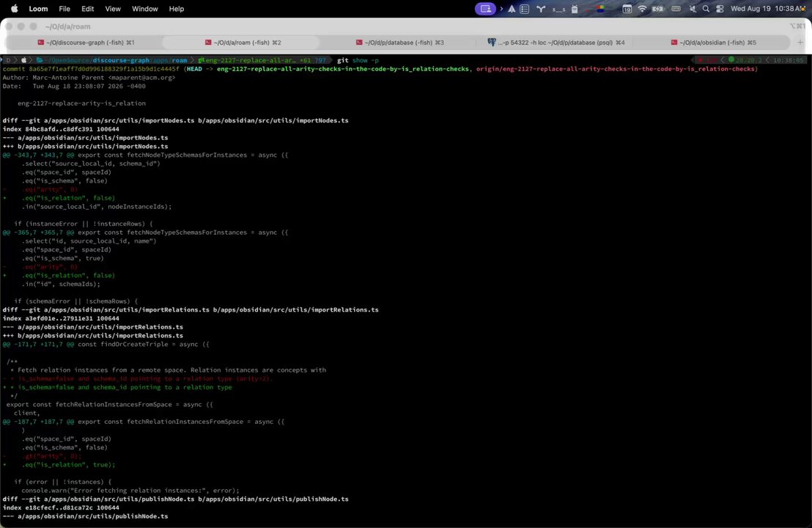This screenshot has height=528, width=812.
Task: Click the folder icon in the prompt path
Action: tap(40, 60)
